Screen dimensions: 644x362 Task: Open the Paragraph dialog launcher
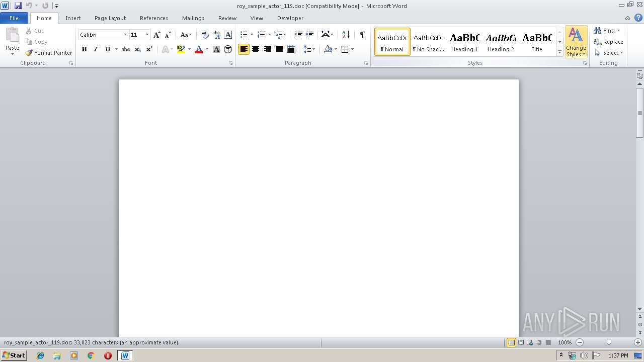[366, 63]
